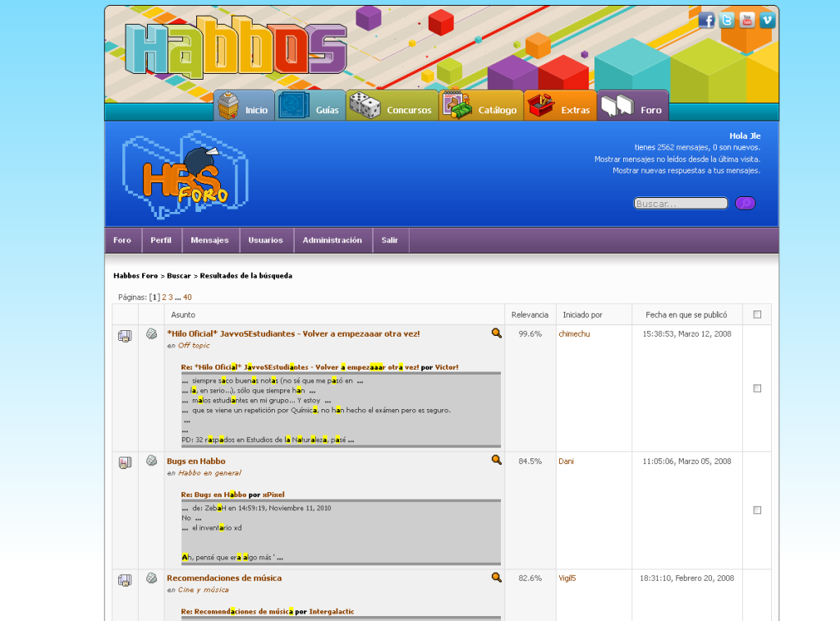Click magnifier icon beside Recomendaciones de música

497,577
